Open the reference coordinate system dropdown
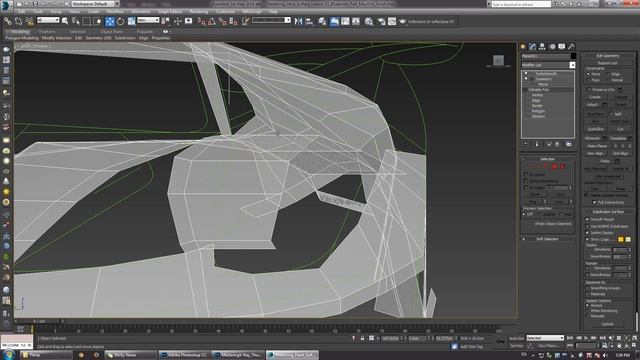This screenshot has width=640, height=360. (x=148, y=20)
